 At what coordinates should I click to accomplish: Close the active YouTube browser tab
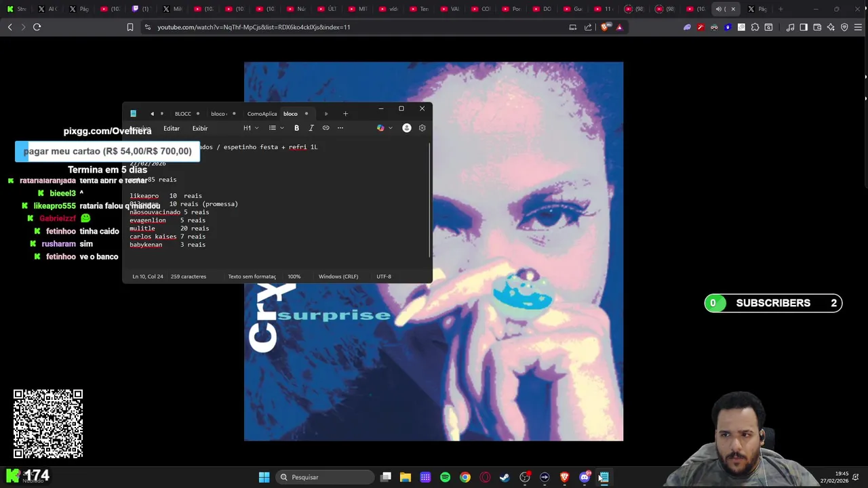click(733, 9)
